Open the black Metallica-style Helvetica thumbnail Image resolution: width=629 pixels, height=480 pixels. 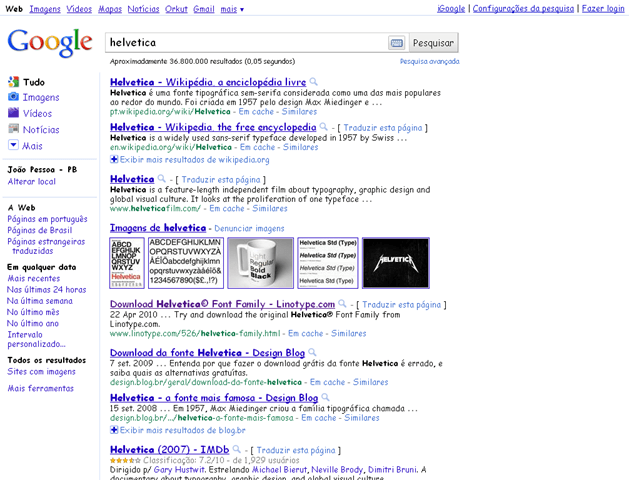pyautogui.click(x=396, y=263)
